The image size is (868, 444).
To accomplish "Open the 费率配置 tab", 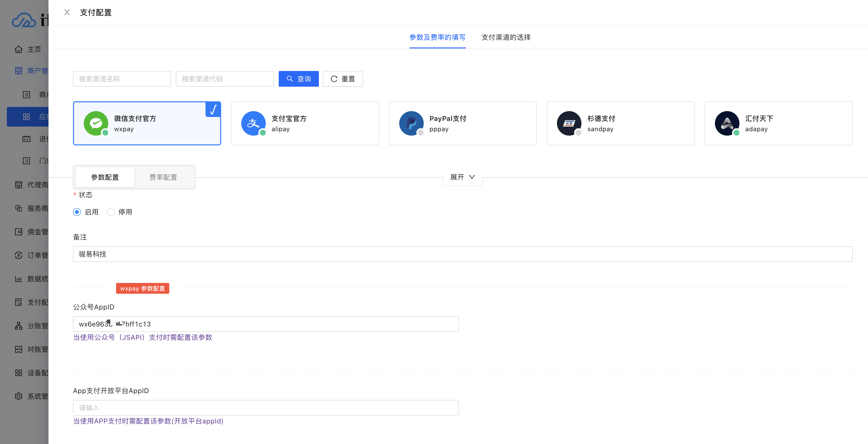I will click(163, 177).
